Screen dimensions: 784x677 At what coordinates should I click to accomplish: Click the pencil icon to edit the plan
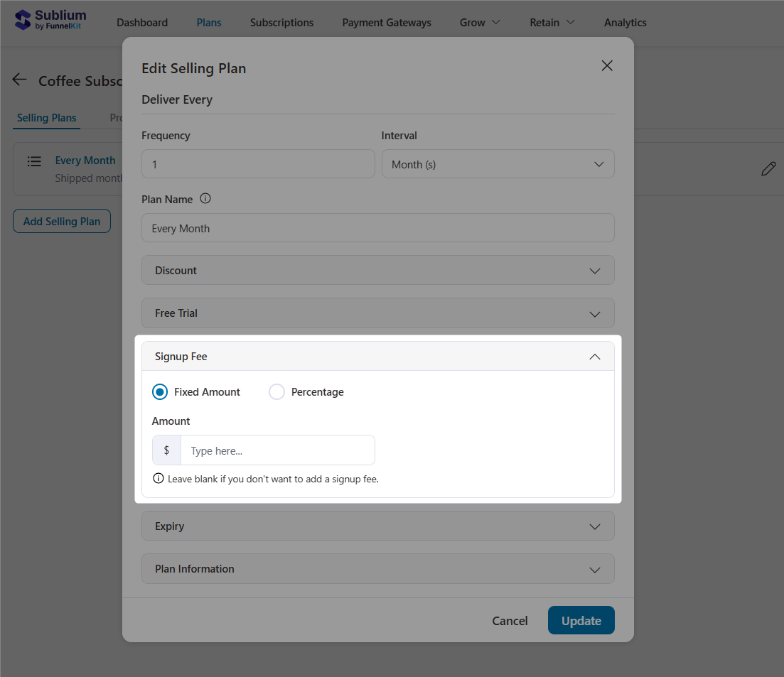[768, 168]
